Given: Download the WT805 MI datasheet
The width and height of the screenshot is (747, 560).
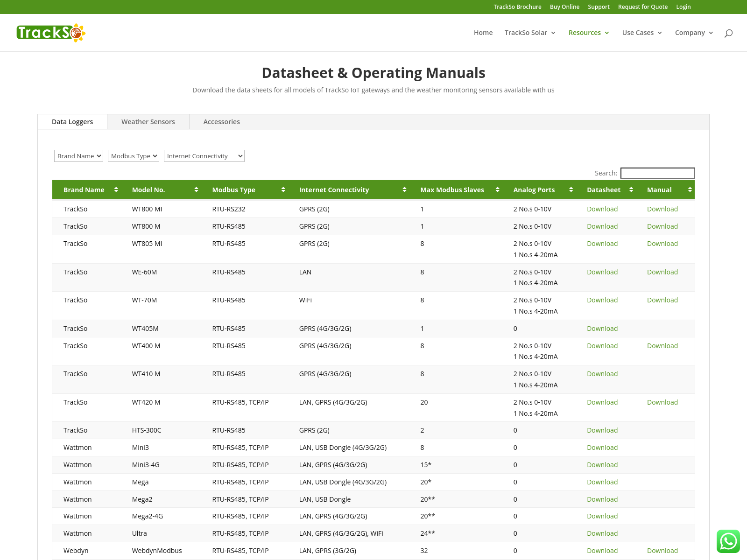Looking at the screenshot, I should pos(602,244).
